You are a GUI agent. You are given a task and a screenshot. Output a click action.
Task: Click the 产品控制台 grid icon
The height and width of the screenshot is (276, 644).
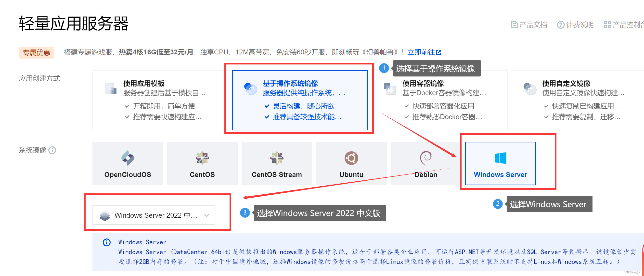tap(607, 25)
